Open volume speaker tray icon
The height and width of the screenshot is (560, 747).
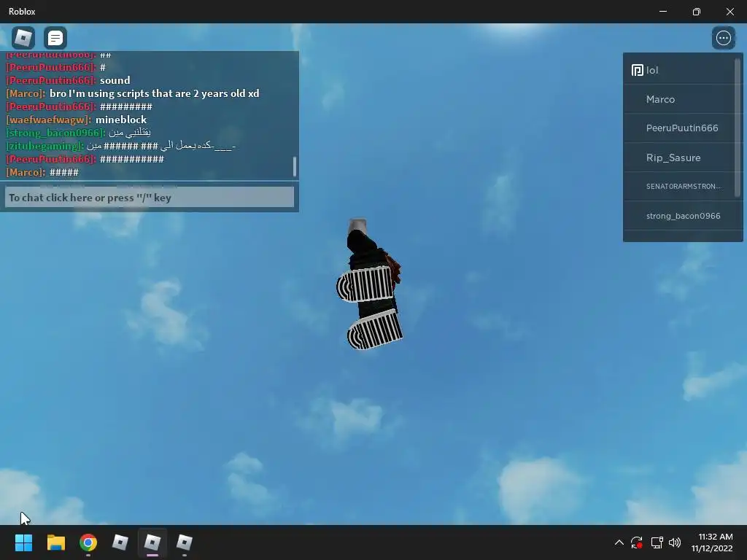pyautogui.click(x=675, y=542)
